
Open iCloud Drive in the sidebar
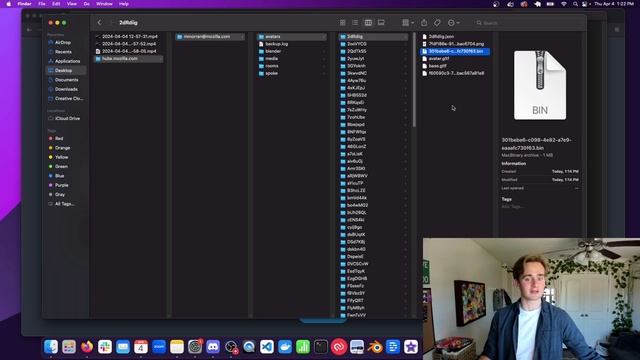[67, 118]
